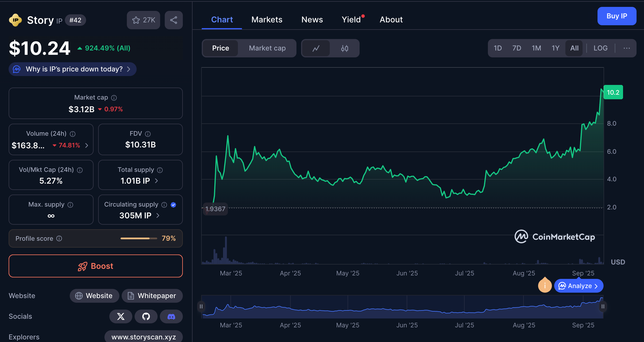This screenshot has height=342, width=644.
Task: Click the share icon button
Action: pyautogui.click(x=174, y=20)
